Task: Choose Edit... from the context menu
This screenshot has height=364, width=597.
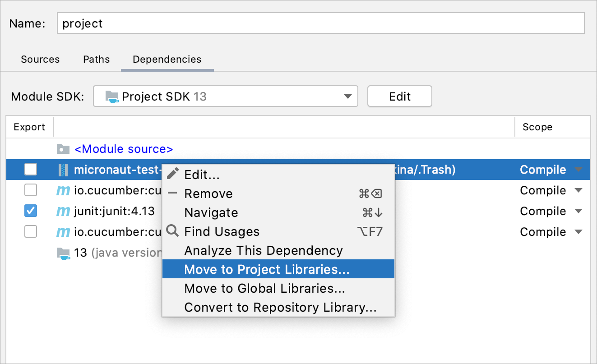Action: [278, 175]
